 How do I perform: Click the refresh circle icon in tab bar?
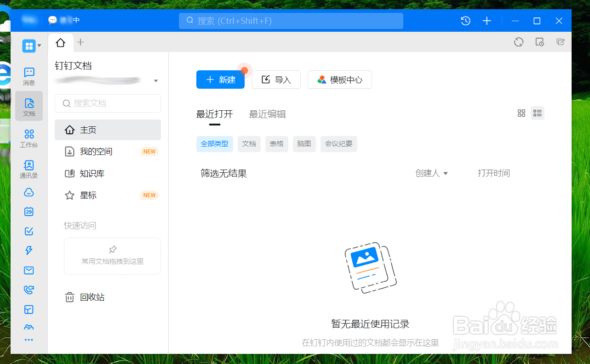click(x=519, y=42)
